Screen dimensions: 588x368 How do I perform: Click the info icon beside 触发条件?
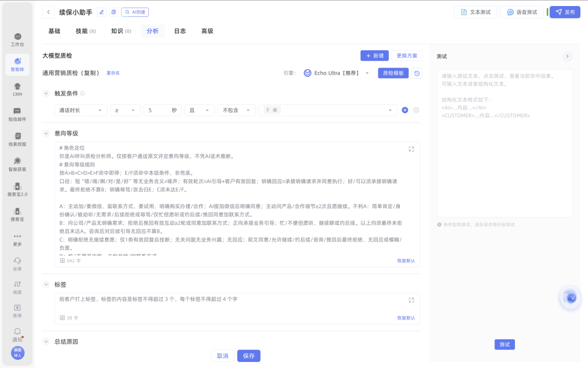83,94
